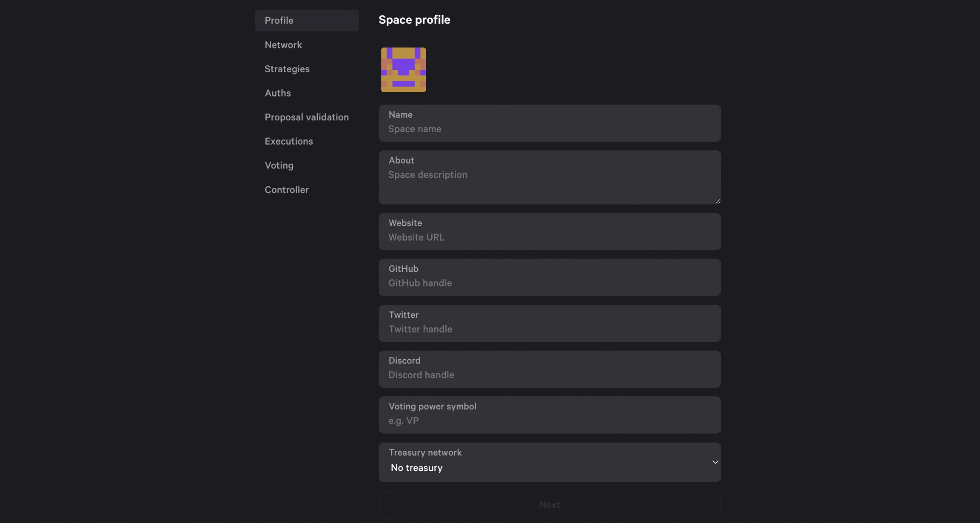Click into the Discord handle field

pos(549,375)
